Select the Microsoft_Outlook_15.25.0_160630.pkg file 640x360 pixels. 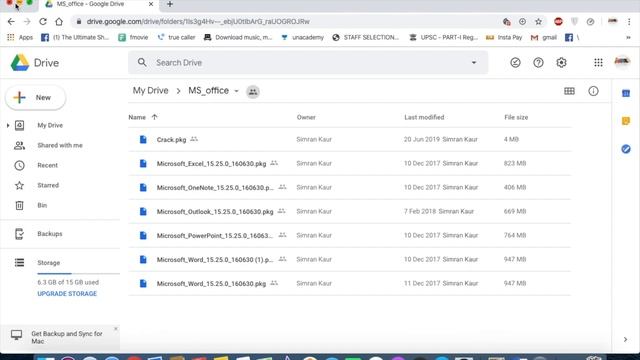point(349,211)
